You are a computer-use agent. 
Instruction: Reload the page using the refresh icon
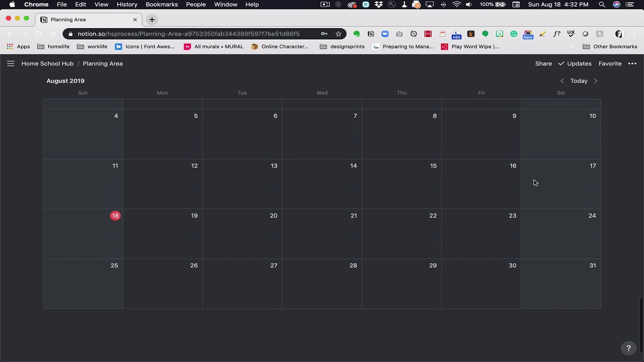pos(38,34)
